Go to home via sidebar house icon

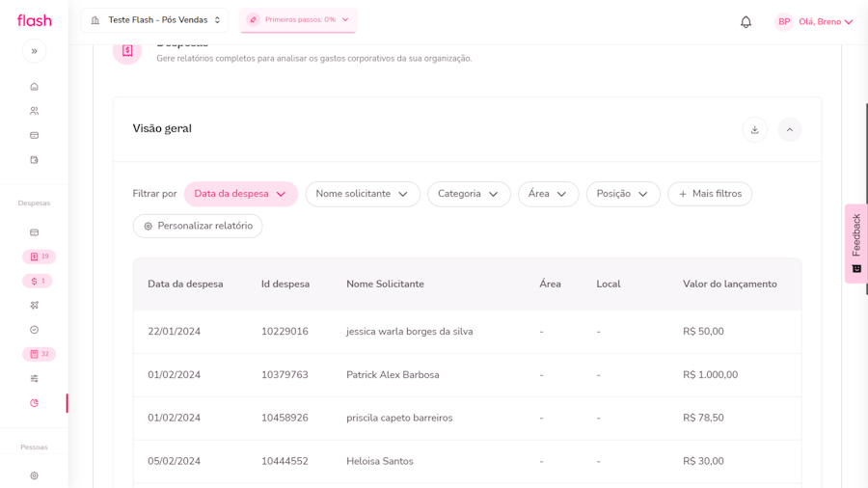coord(34,87)
